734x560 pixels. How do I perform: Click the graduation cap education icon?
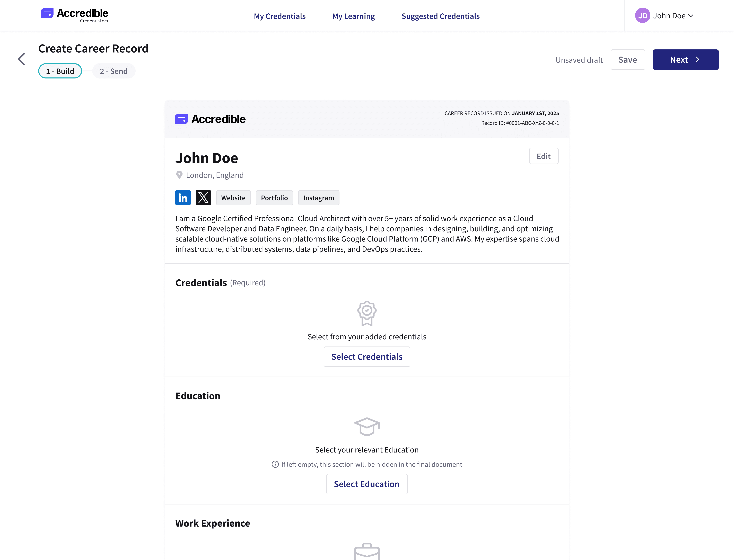(367, 426)
